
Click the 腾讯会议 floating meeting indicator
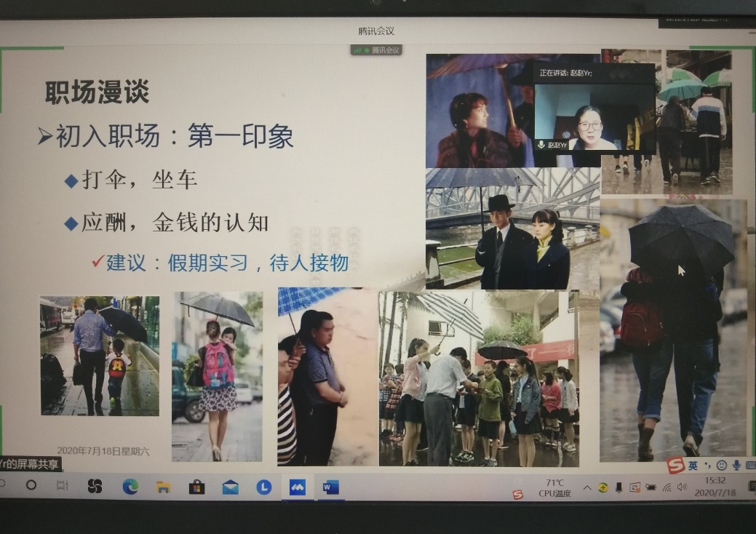(376, 49)
